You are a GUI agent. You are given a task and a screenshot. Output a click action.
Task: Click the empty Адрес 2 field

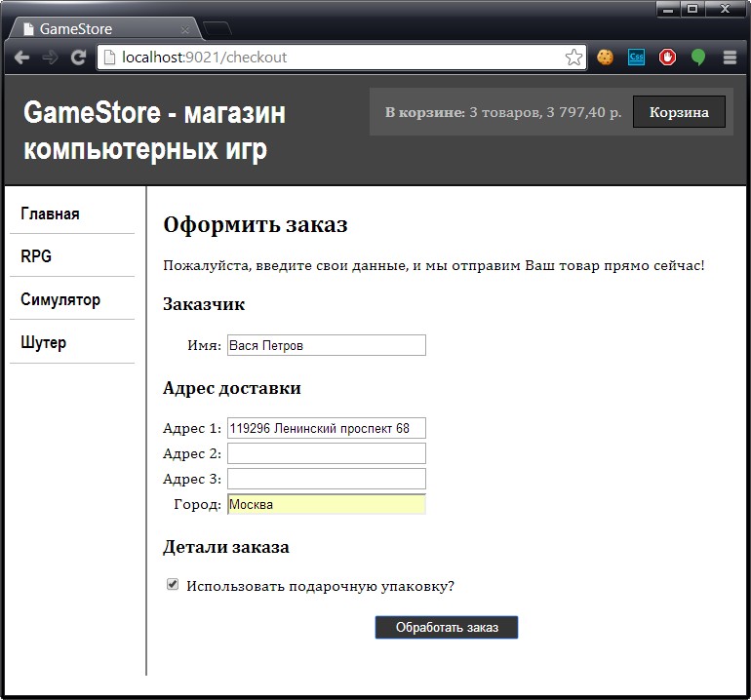click(326, 453)
